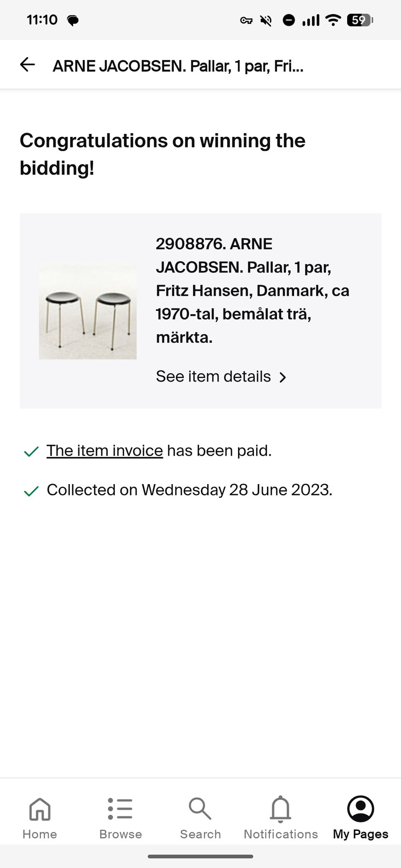Open the Home tab icon
The height and width of the screenshot is (868, 401).
pos(40,809)
